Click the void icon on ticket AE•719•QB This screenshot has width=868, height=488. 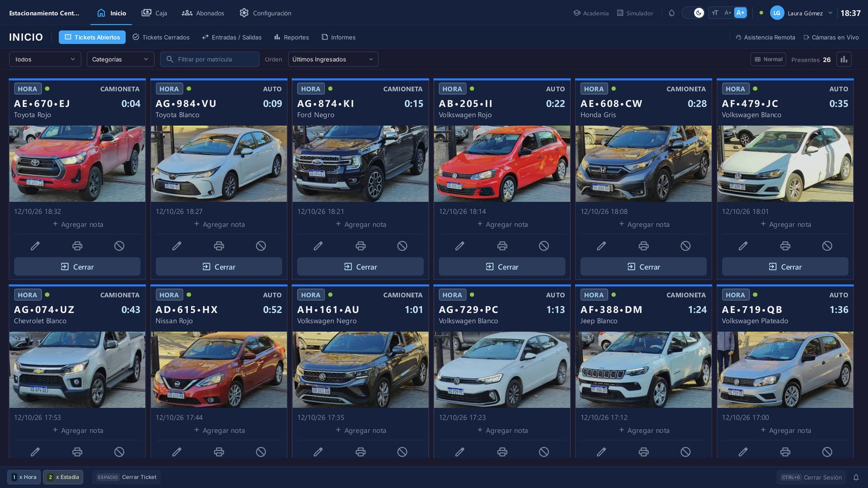[x=827, y=452]
